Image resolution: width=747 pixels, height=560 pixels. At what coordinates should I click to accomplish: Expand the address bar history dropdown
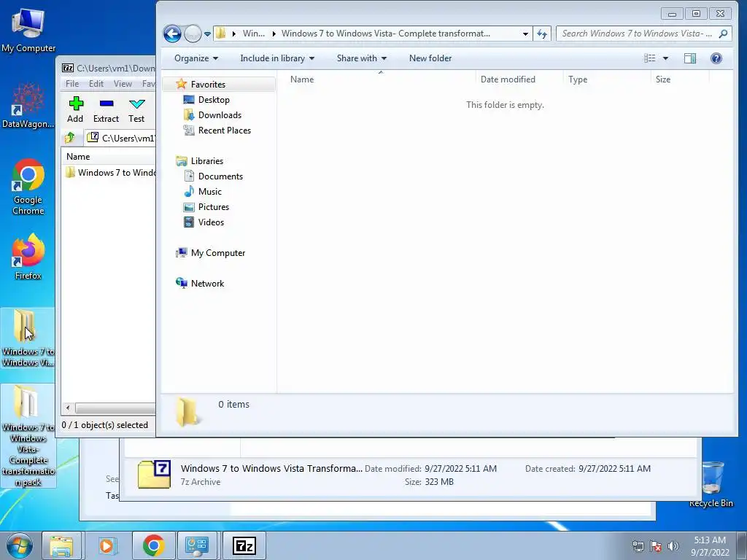click(x=525, y=34)
